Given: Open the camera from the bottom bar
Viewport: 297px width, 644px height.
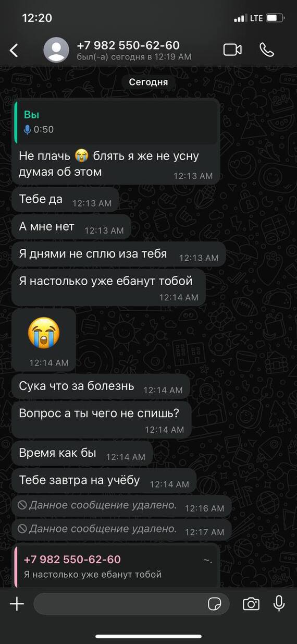Looking at the screenshot, I should click(251, 604).
